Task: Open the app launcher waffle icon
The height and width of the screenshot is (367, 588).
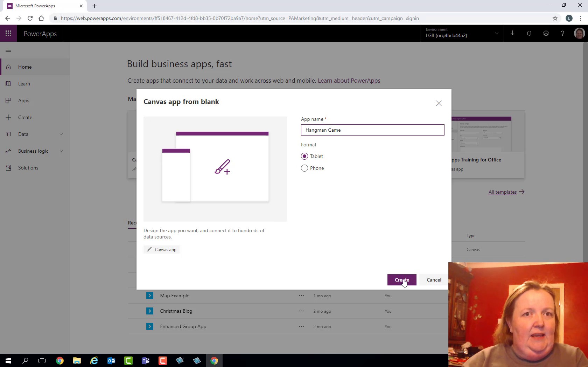Action: click(x=8, y=34)
